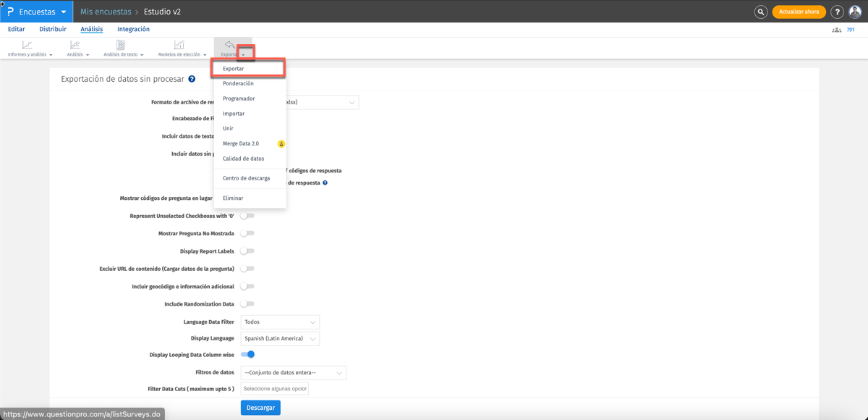Toggle Include Randomization Data switch
Viewport: 868px width, 420px height.
[247, 304]
